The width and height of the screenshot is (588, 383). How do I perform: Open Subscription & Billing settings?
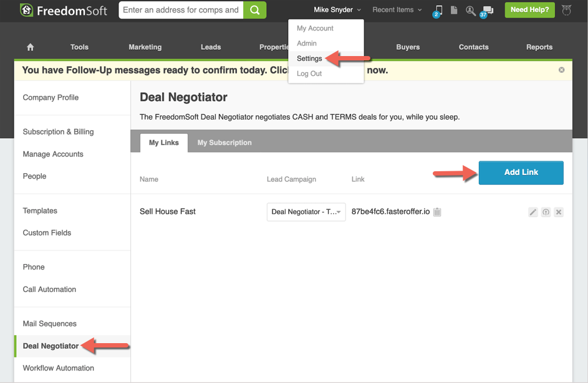point(58,132)
